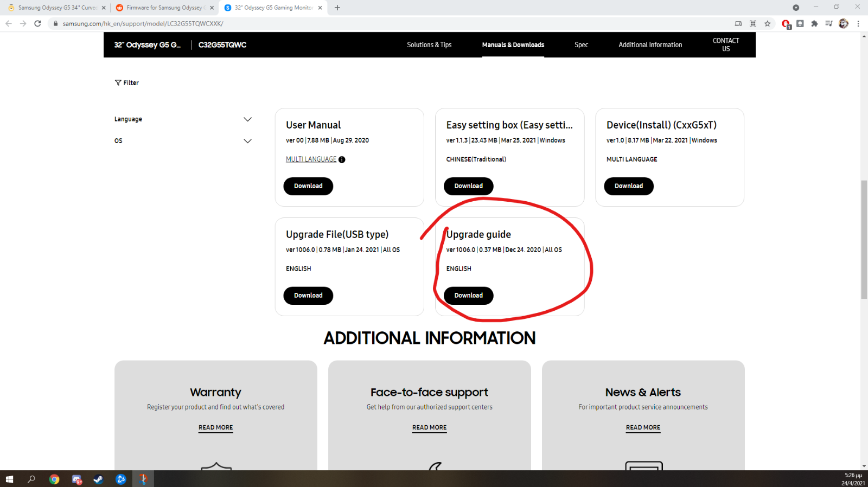Open the media control playlist icon
The height and width of the screenshot is (487, 868).
click(829, 23)
